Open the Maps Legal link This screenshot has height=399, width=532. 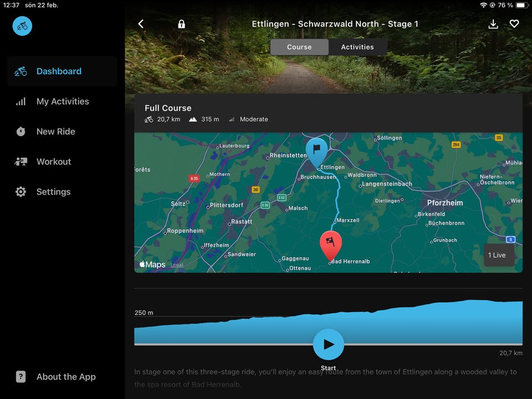[x=177, y=265]
